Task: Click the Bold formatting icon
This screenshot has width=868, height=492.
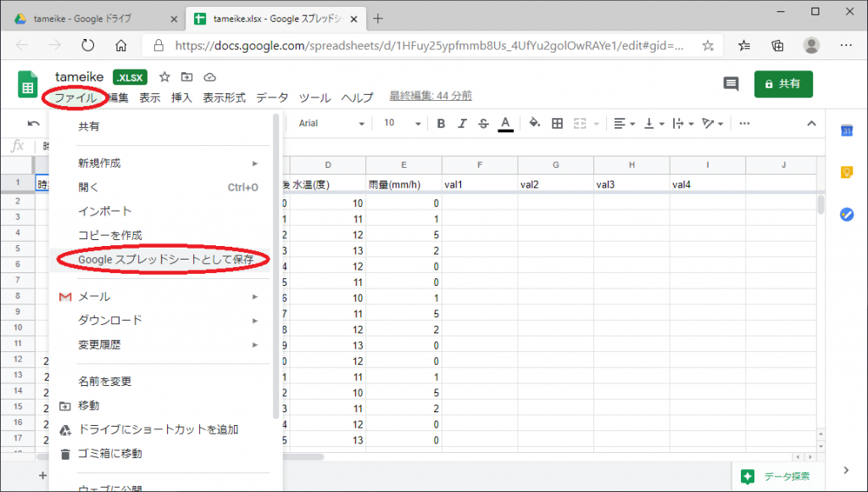Action: coord(441,124)
